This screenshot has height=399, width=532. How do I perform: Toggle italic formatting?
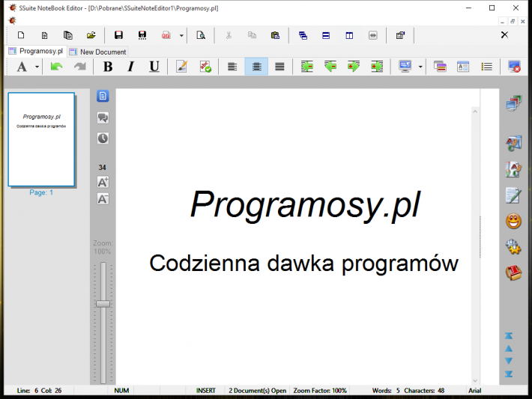click(130, 67)
